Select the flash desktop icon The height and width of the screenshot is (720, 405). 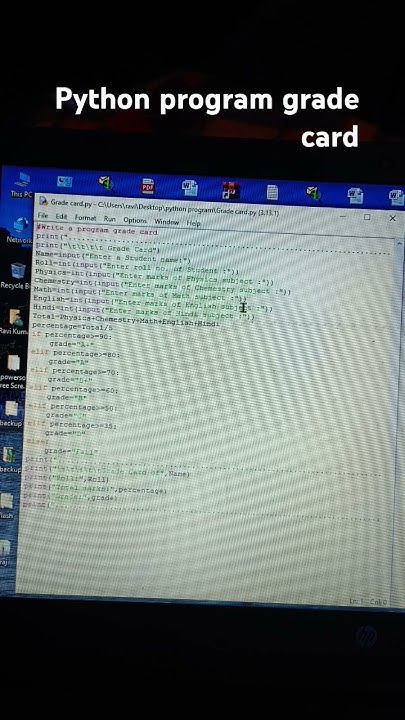click(7, 505)
